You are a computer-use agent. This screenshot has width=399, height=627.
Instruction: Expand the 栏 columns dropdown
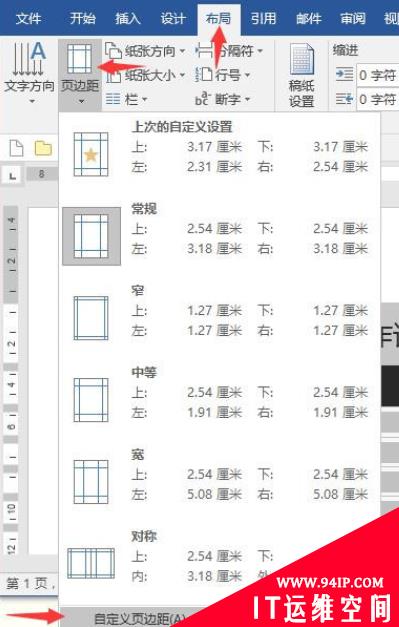coord(126,99)
